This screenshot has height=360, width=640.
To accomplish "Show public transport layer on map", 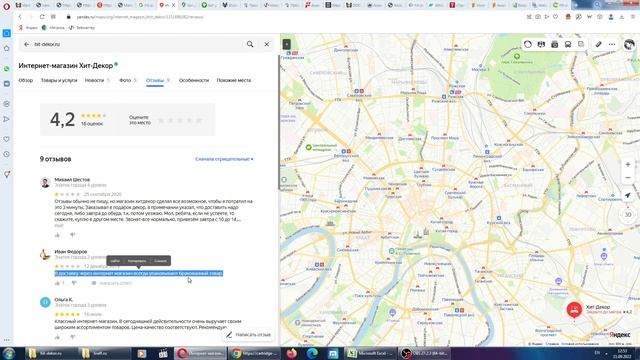I will coord(568,44).
